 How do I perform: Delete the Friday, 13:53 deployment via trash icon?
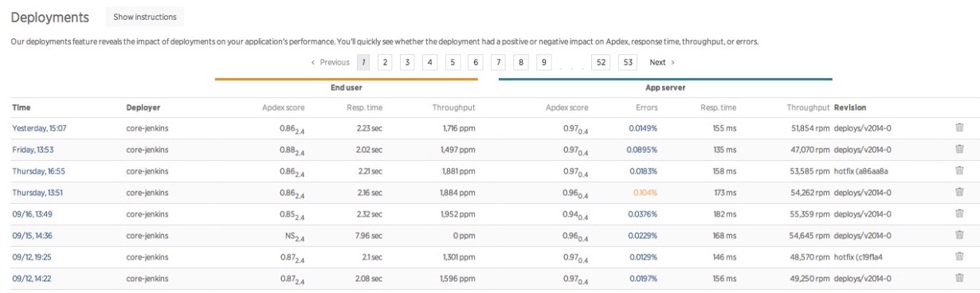959,149
